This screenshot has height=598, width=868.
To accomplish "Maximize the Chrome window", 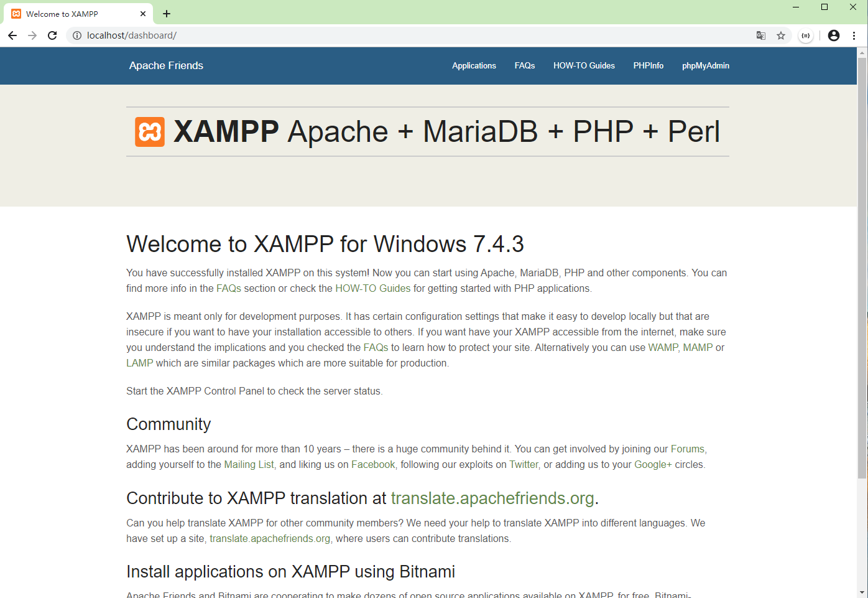I will pos(824,7).
